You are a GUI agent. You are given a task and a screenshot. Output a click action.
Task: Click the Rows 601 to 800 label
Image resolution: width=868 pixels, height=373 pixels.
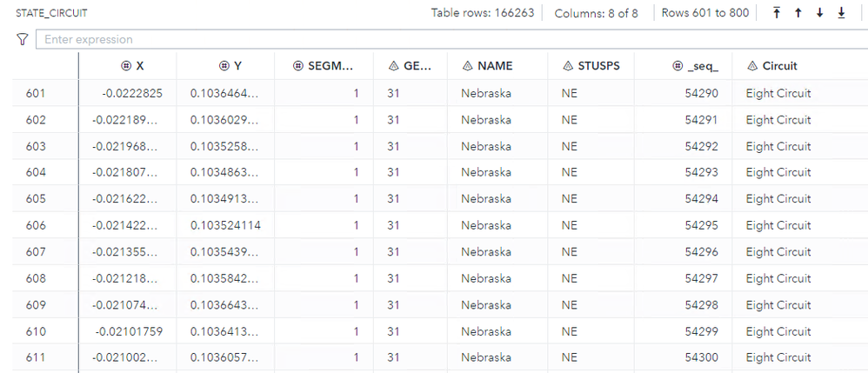pos(705,13)
